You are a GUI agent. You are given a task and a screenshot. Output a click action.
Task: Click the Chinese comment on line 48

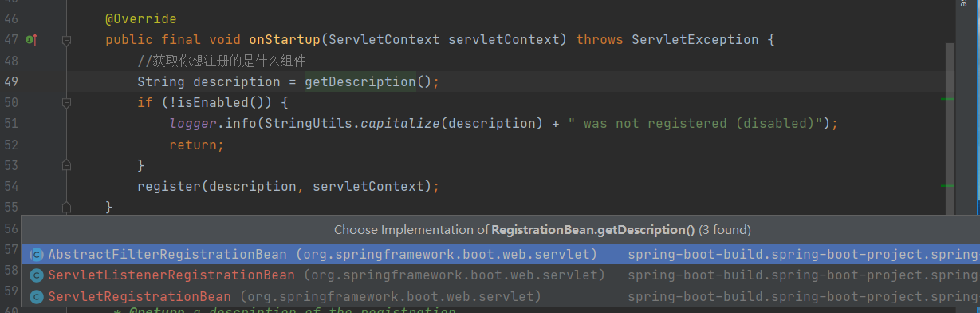pos(222,61)
